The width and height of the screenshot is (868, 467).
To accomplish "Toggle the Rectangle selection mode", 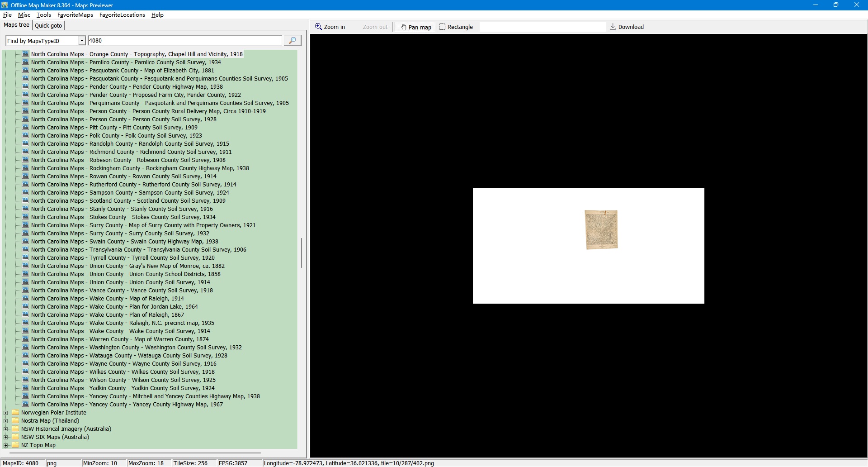I will click(x=456, y=27).
